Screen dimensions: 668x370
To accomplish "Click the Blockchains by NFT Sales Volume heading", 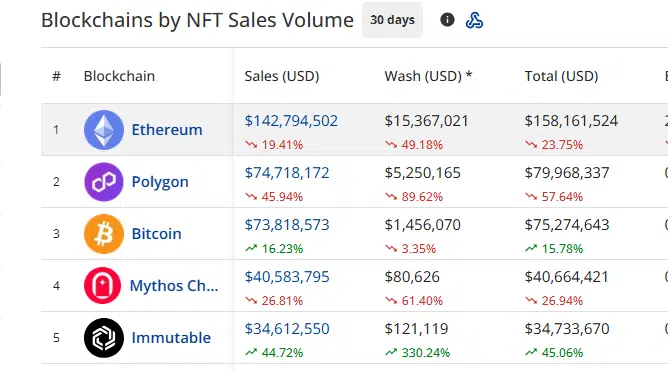I will [x=197, y=20].
